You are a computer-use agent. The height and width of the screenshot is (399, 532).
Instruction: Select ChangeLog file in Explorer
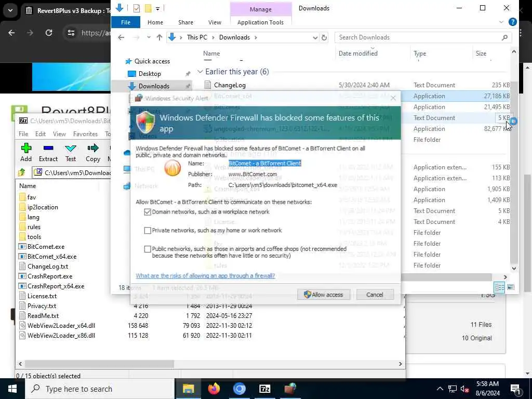[x=230, y=85]
